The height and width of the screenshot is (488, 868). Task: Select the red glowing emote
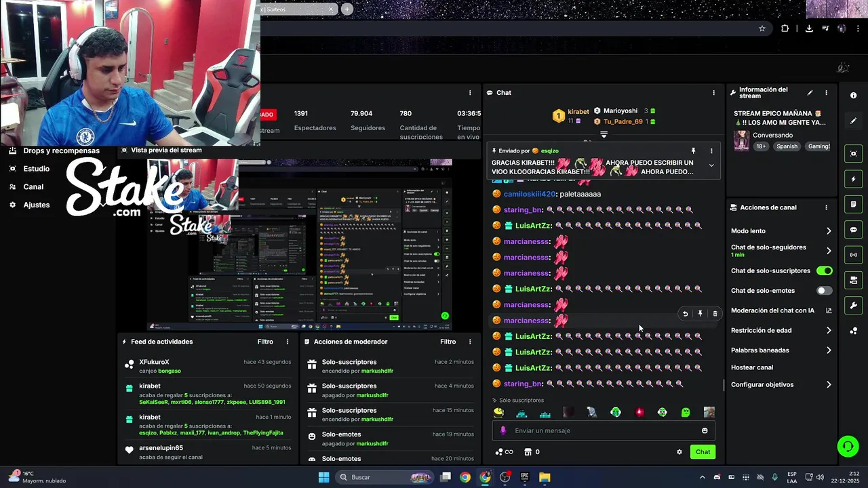(639, 412)
